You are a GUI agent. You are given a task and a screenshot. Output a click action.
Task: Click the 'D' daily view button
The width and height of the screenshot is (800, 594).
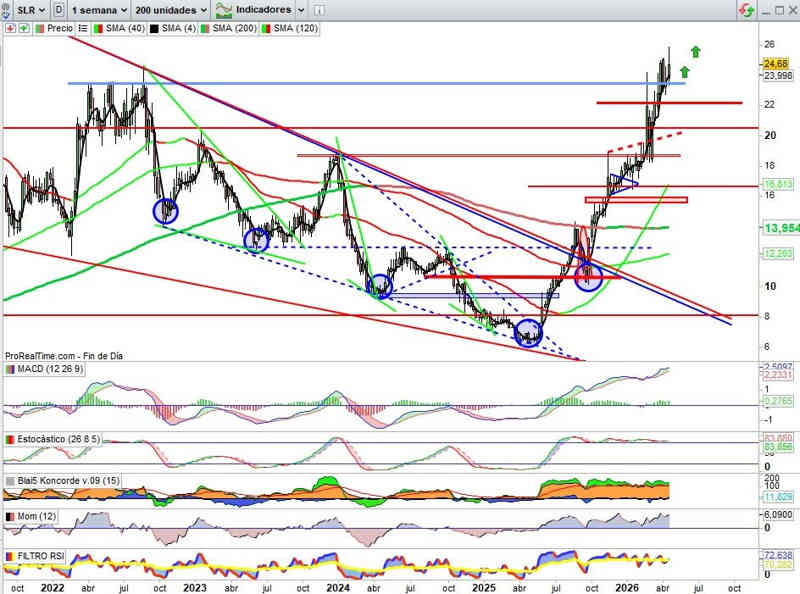click(60, 9)
